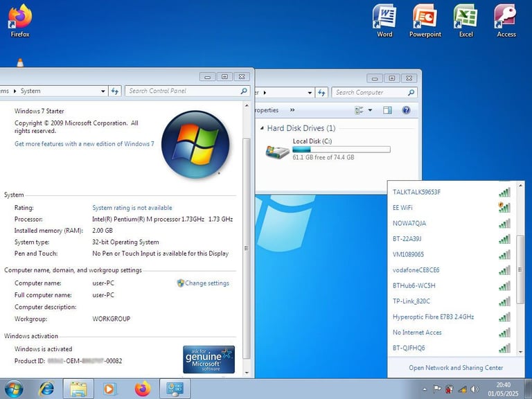Open Windows Explorer taskbar button
The image size is (532, 399).
(x=78, y=389)
